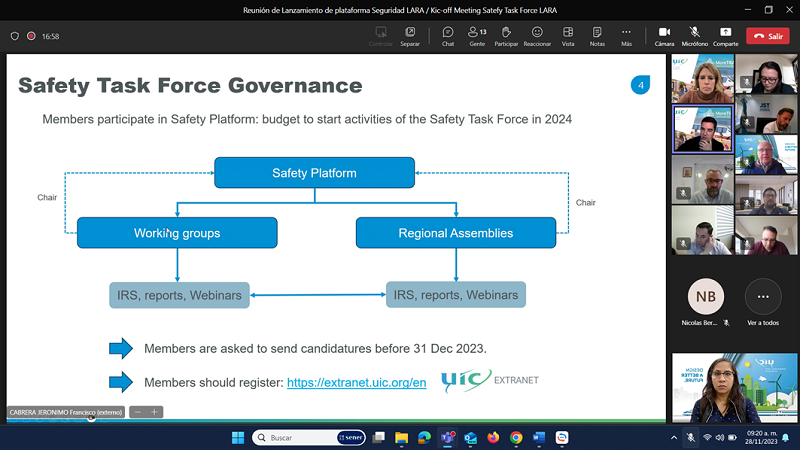This screenshot has width=800, height=450.
Task: Open the TeamViewer-style taskbar app icon
Action: [562, 438]
